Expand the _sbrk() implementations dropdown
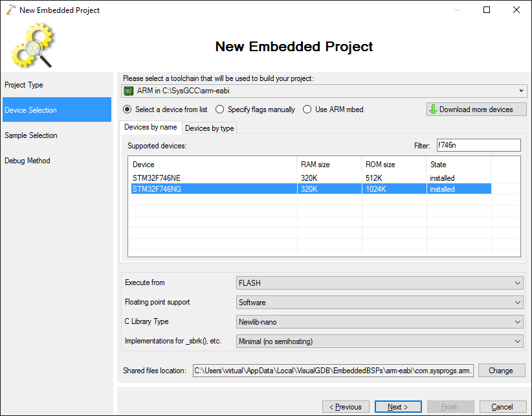The width and height of the screenshot is (532, 416). pos(379,341)
